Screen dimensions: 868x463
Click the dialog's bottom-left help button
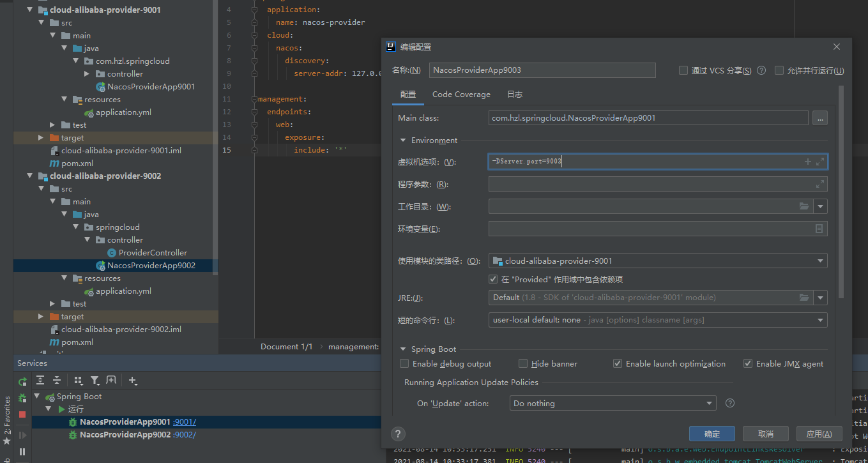point(397,434)
